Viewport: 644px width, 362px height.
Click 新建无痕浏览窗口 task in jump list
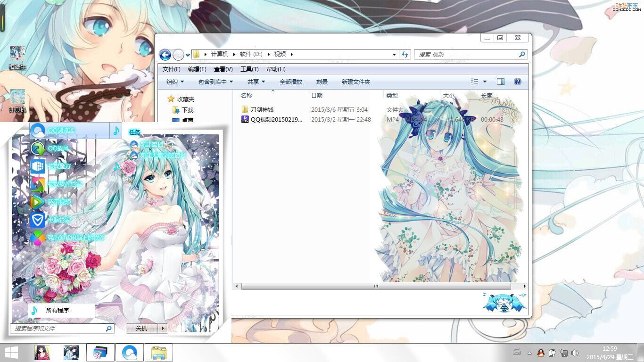(158, 155)
